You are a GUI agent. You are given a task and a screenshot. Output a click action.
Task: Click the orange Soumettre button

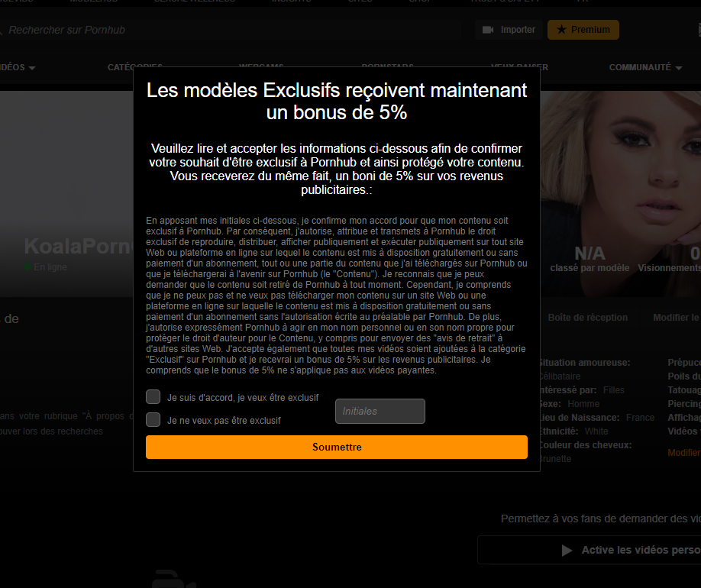pos(337,447)
